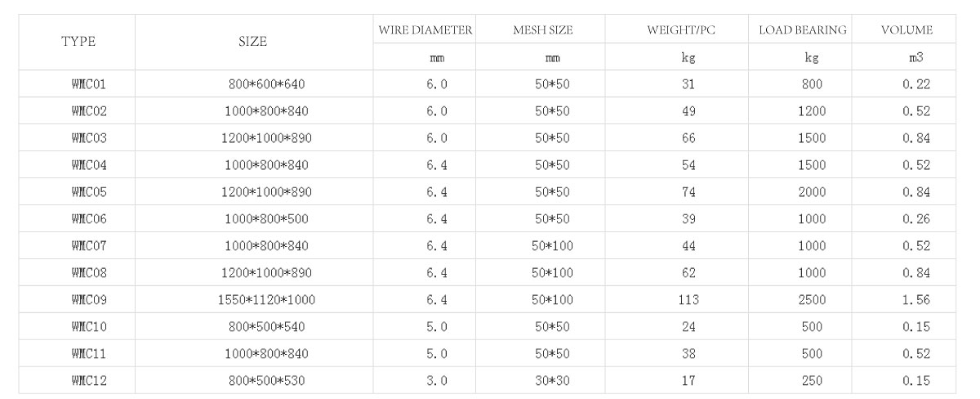Click the 2500 load bearing value
Screen dimensions: 980x399
pyautogui.click(x=812, y=300)
